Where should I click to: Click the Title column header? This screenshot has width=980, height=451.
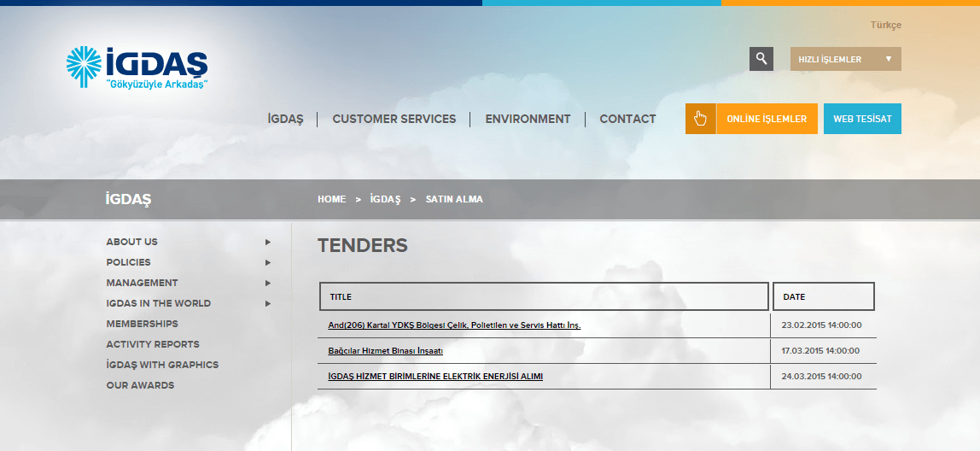coord(544,296)
